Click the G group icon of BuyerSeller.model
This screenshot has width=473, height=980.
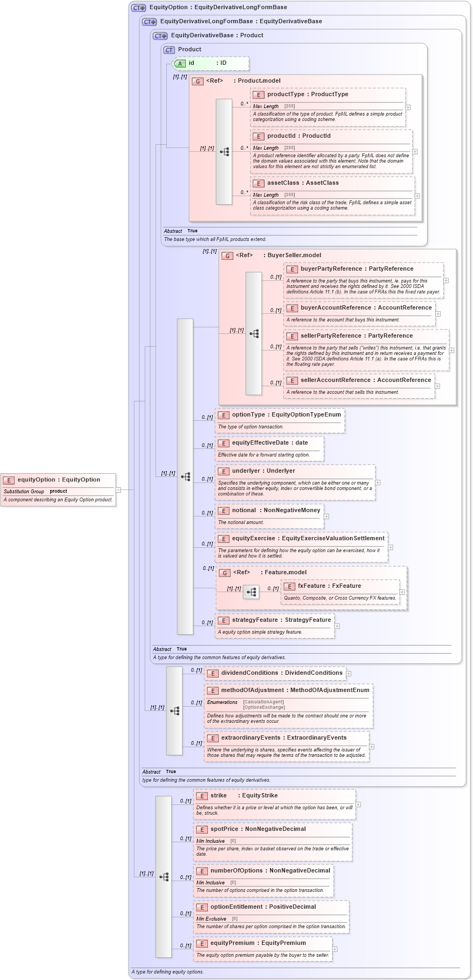pos(227,256)
